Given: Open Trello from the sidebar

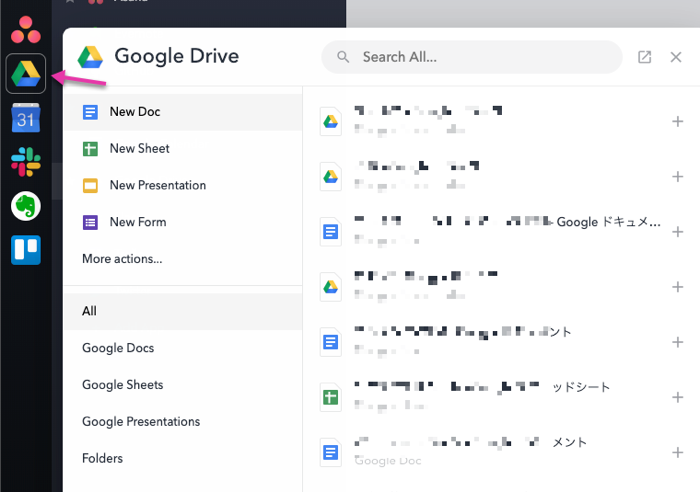Looking at the screenshot, I should (x=25, y=250).
